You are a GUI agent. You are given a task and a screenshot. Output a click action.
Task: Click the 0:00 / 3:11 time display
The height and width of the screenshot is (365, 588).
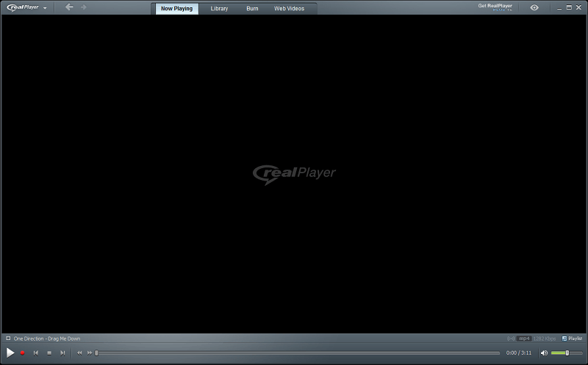[519, 353]
